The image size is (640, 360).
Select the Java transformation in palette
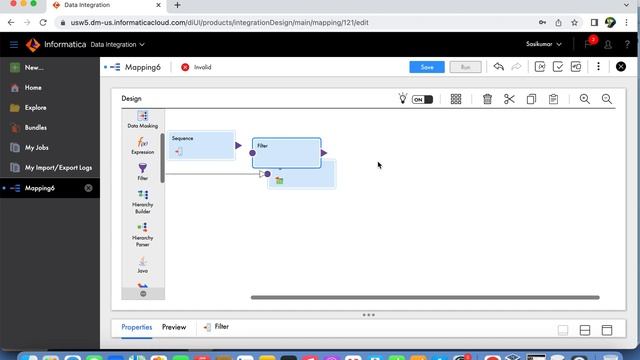coord(142,264)
